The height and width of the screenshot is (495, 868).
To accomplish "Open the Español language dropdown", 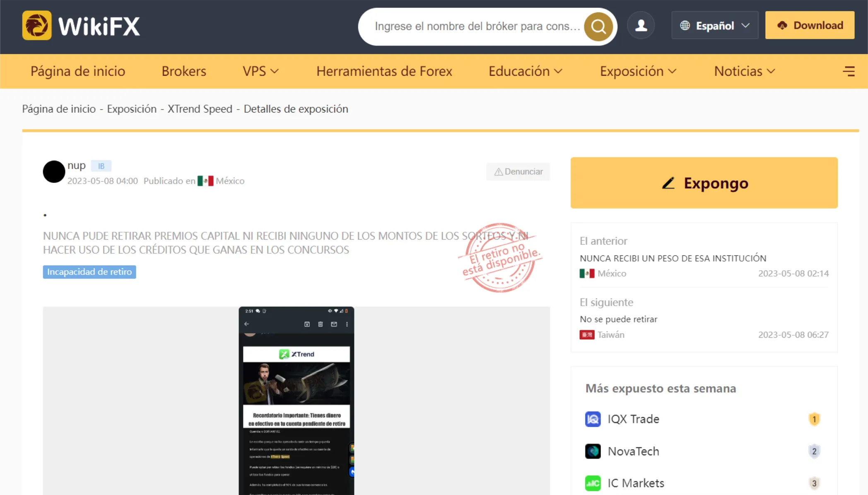I will (715, 26).
